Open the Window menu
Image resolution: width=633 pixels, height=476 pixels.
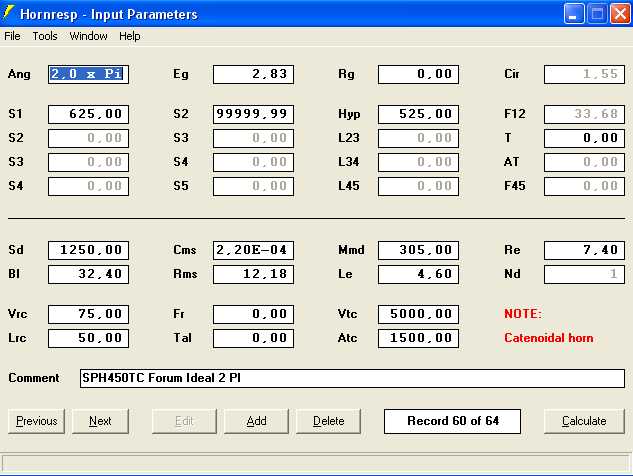tap(88, 36)
